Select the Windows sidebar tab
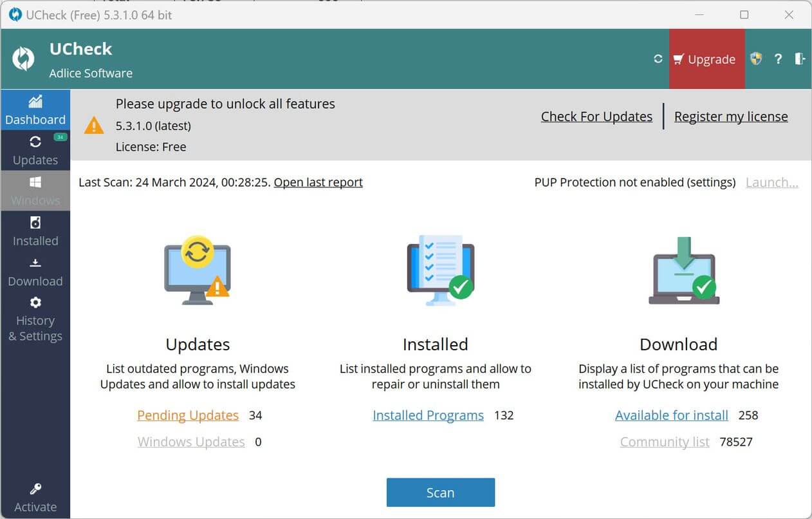This screenshot has height=519, width=812. pyautogui.click(x=35, y=191)
